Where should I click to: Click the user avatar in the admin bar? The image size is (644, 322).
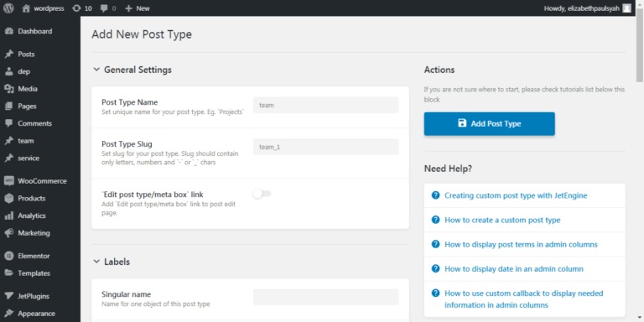626,8
